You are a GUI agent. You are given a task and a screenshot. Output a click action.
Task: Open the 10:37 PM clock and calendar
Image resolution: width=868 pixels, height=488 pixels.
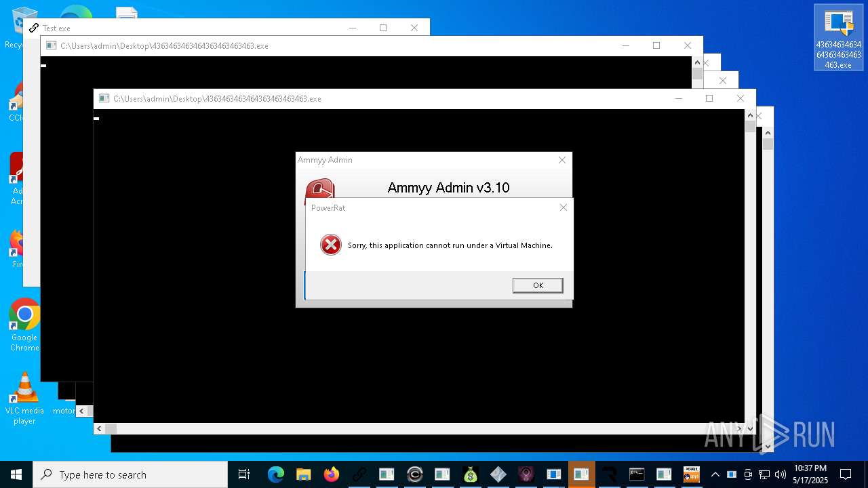pos(810,474)
